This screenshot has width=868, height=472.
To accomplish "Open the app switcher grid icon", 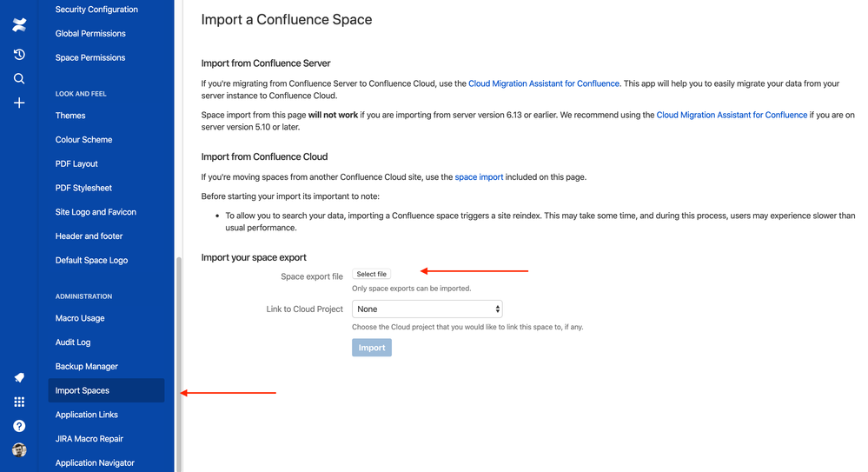I will pos(19,402).
